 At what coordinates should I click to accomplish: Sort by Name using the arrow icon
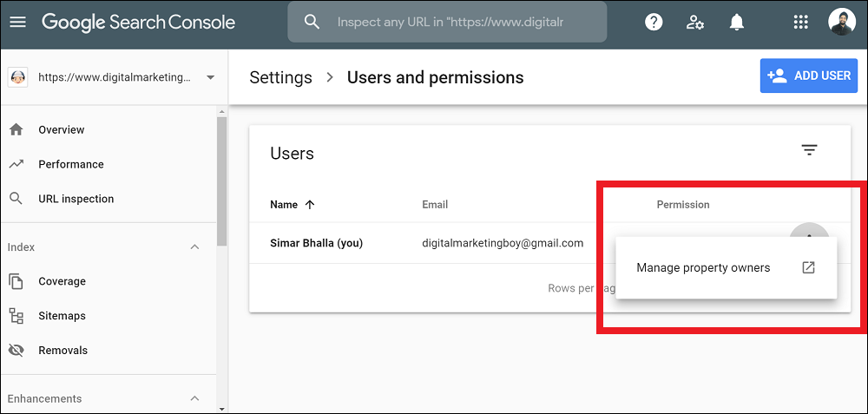310,204
